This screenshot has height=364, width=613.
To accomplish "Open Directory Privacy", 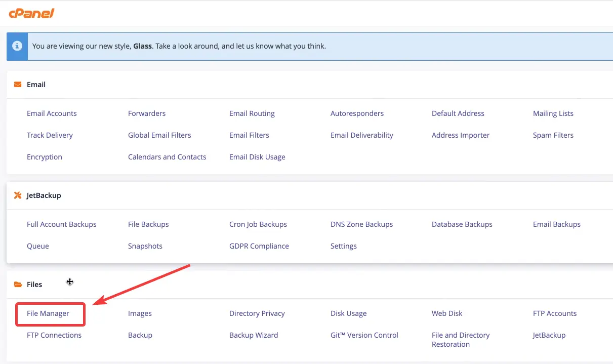I will (257, 313).
